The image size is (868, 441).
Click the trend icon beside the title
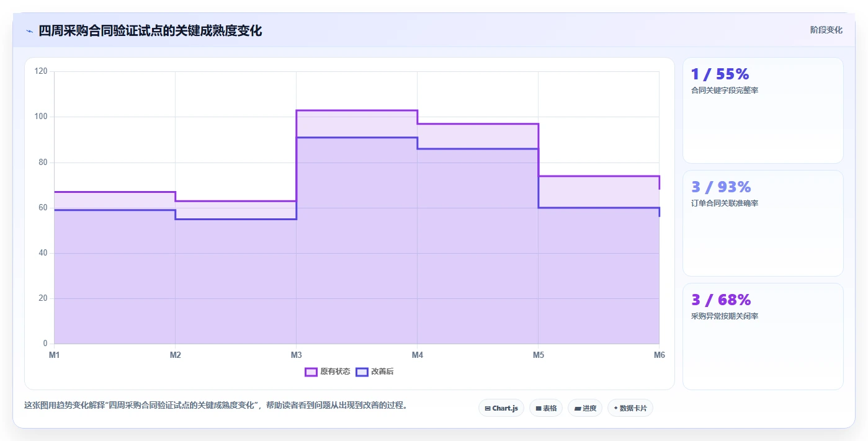[29, 31]
